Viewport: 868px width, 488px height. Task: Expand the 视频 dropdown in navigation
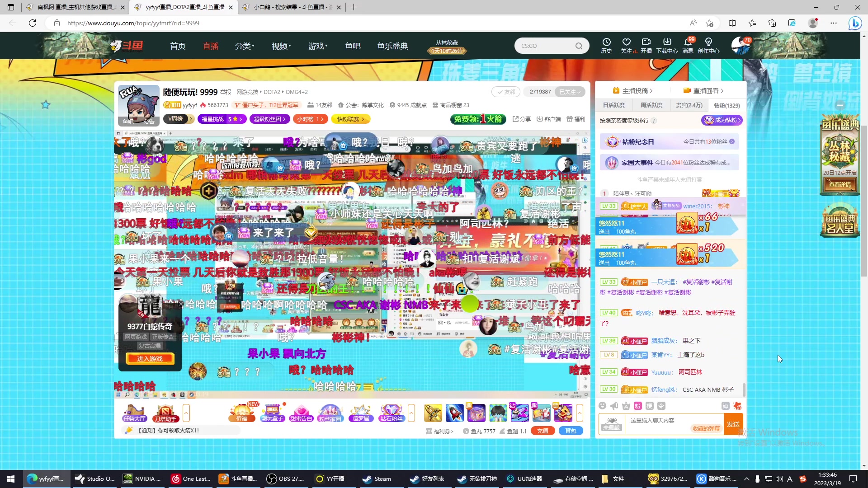[281, 46]
